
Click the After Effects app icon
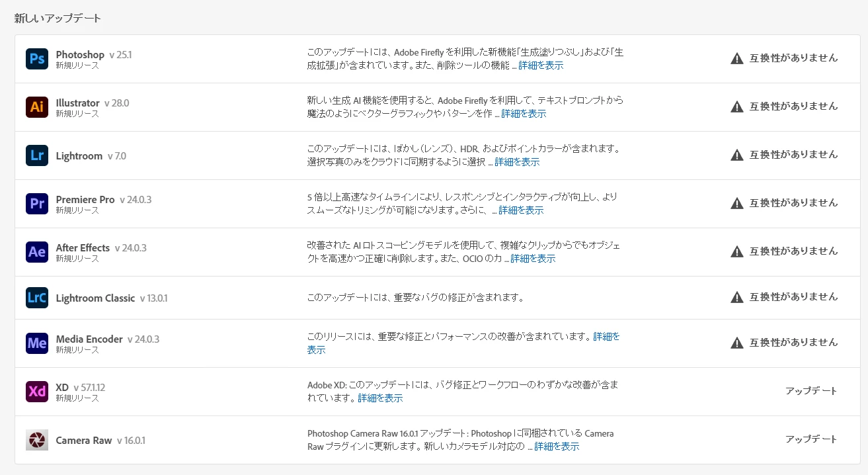coord(37,252)
